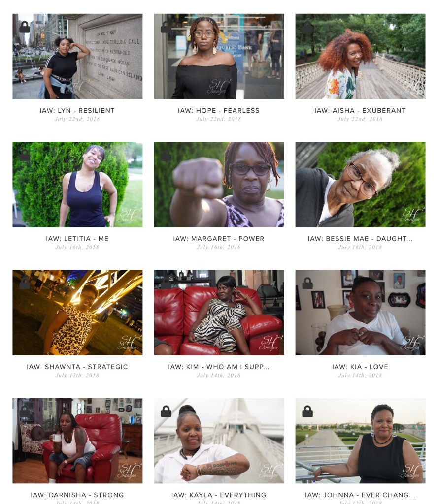Click the lock icon on Kayla's gallery
Screen dimensions: 438x504
(x=166, y=411)
